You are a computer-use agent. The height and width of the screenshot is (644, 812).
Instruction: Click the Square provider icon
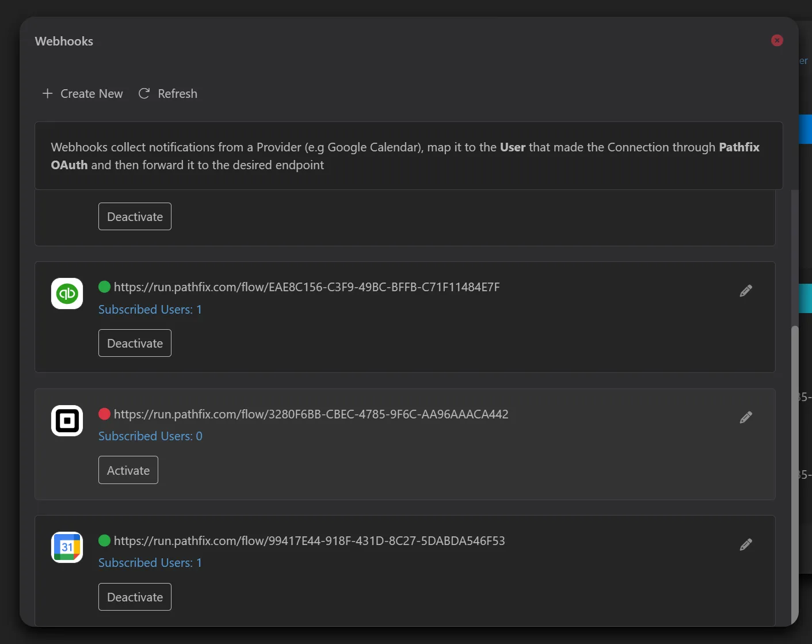tap(67, 421)
